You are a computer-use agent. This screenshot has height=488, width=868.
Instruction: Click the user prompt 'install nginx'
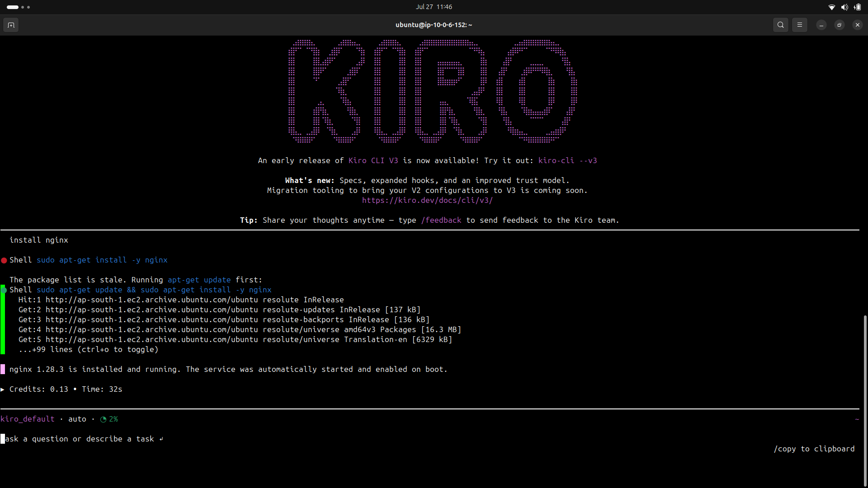tap(39, 240)
